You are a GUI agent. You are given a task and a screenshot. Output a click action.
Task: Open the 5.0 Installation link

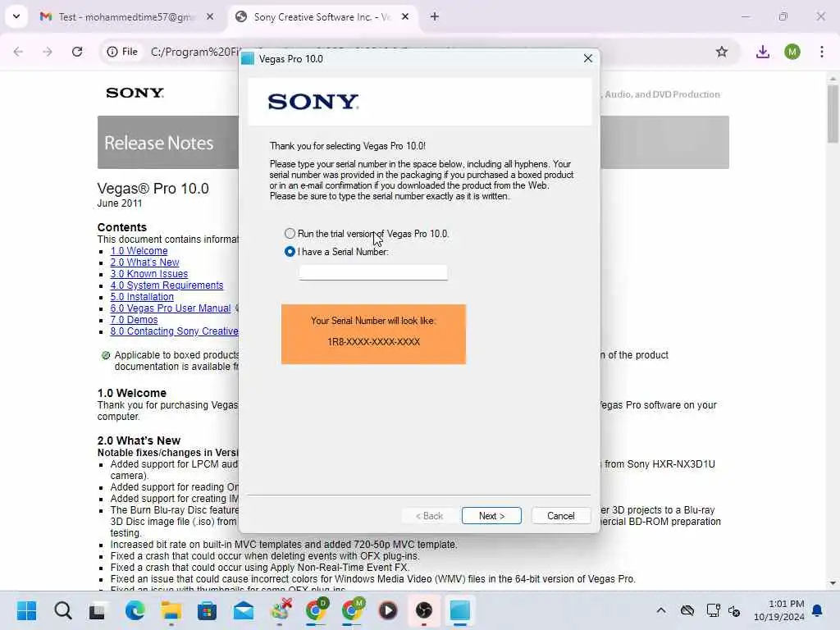(142, 296)
